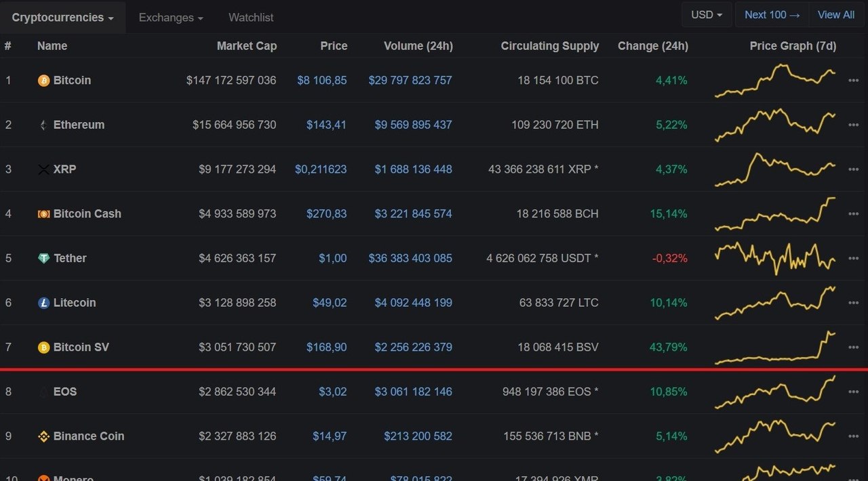
Task: Open the USD currency selector
Action: point(707,15)
